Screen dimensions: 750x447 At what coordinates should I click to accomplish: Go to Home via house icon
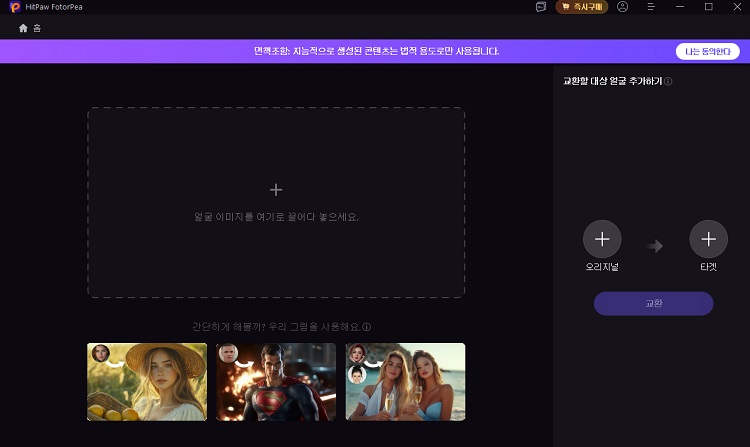[x=23, y=28]
